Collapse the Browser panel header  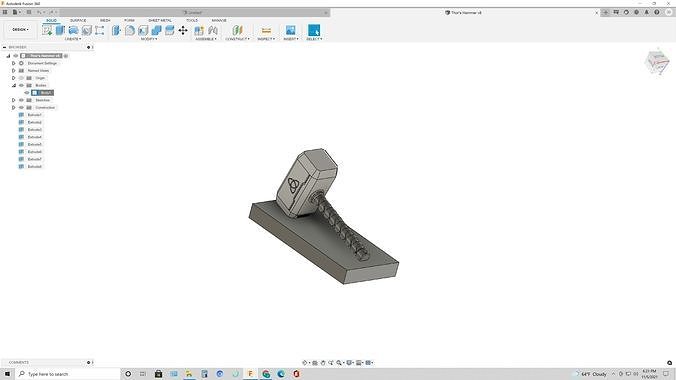pos(4,47)
